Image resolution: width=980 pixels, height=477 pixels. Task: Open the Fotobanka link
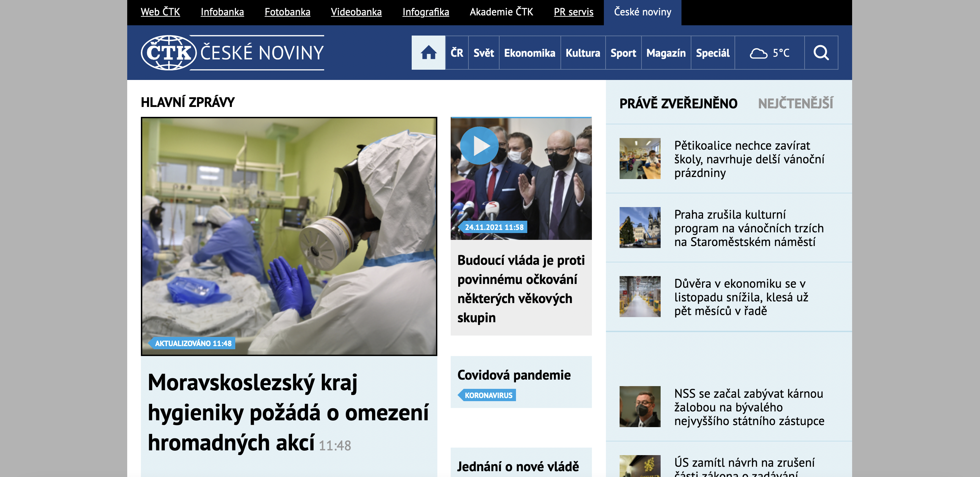pyautogui.click(x=287, y=12)
